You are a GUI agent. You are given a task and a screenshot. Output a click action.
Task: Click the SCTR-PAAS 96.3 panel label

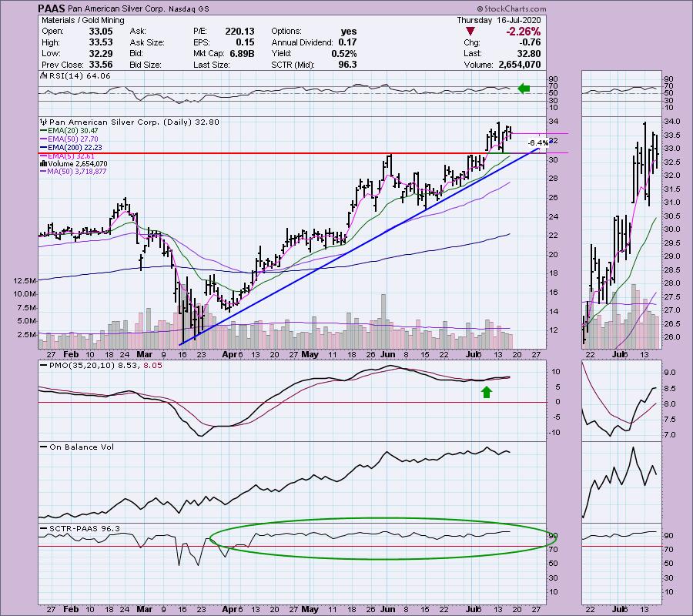click(x=80, y=528)
